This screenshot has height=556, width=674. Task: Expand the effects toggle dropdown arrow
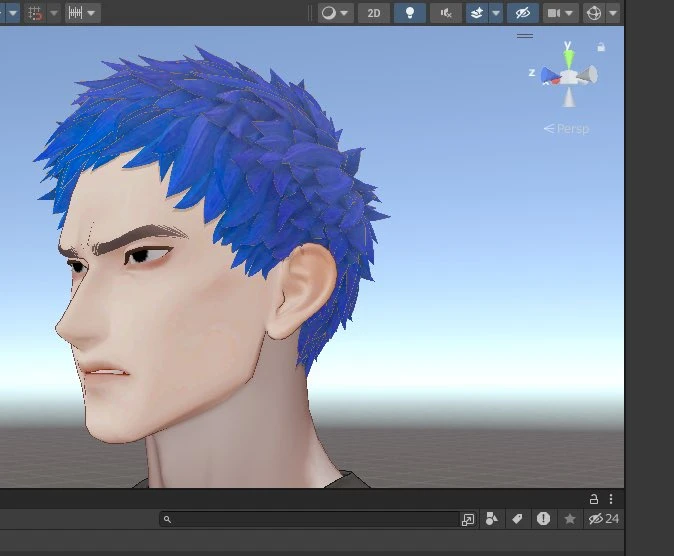(496, 13)
